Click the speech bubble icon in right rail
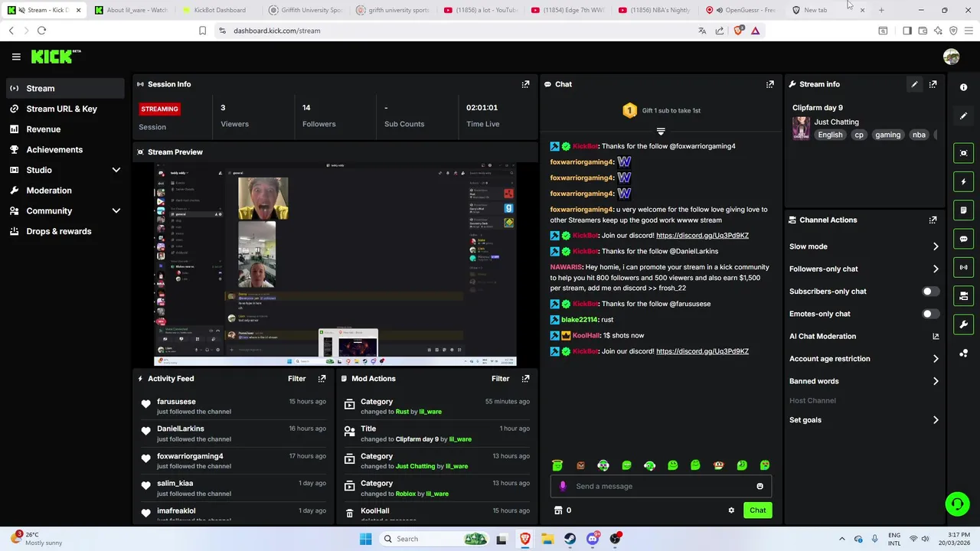The width and height of the screenshot is (980, 551). (964, 239)
